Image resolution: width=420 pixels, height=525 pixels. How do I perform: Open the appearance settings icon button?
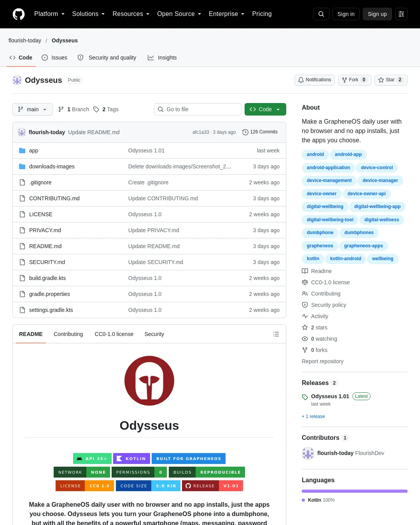pos(401,14)
